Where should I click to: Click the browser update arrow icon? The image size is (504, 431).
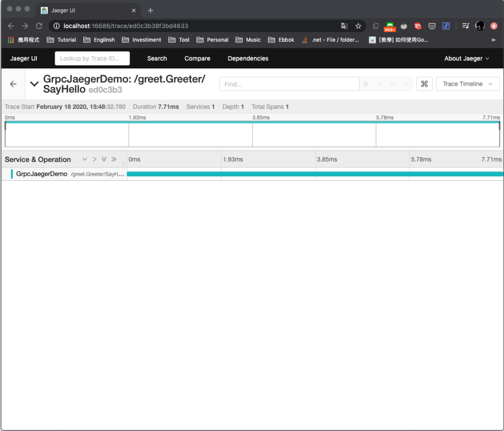coord(494,26)
